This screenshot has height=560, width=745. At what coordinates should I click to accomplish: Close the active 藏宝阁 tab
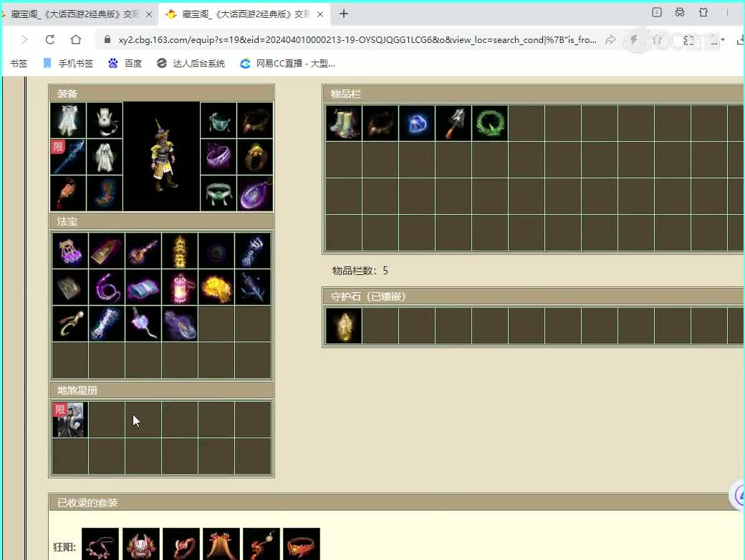(x=320, y=14)
